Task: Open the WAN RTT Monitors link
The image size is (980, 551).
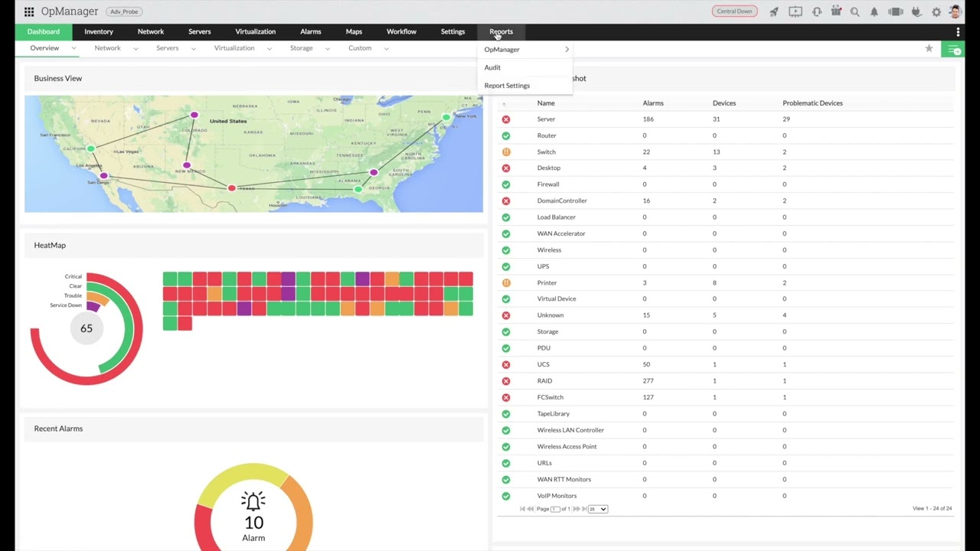Action: click(563, 480)
